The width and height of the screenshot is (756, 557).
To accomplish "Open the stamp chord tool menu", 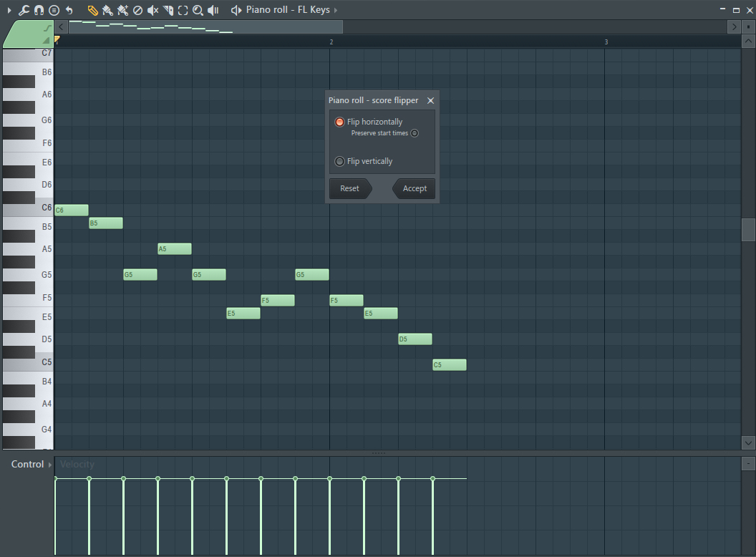I will pyautogui.click(x=54, y=10).
